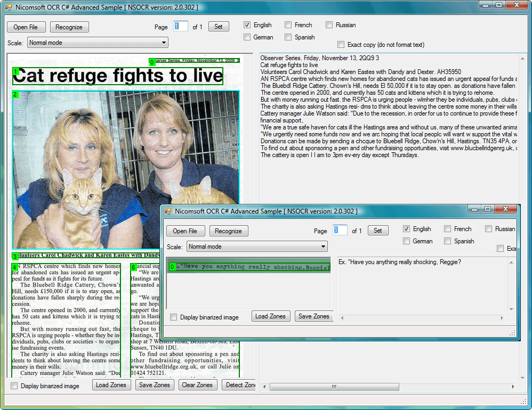The height and width of the screenshot is (410, 532).
Task: Toggle English checkbox in the front window
Action: click(x=407, y=229)
